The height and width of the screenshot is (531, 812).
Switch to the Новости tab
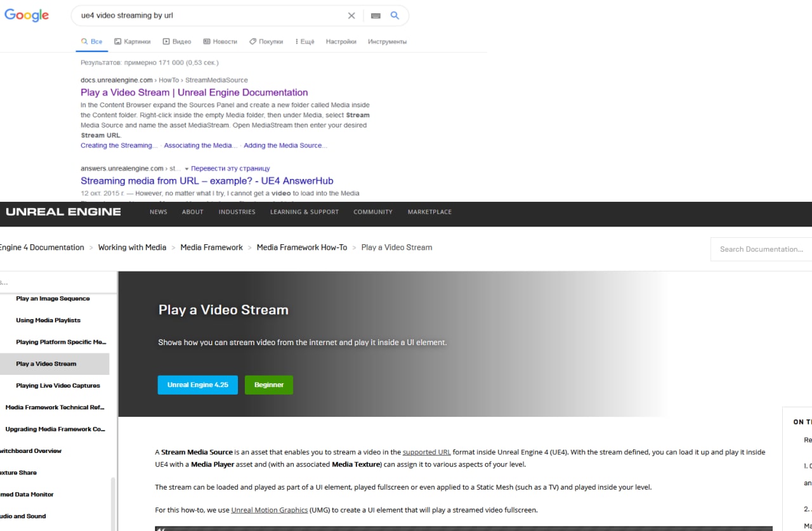point(220,41)
